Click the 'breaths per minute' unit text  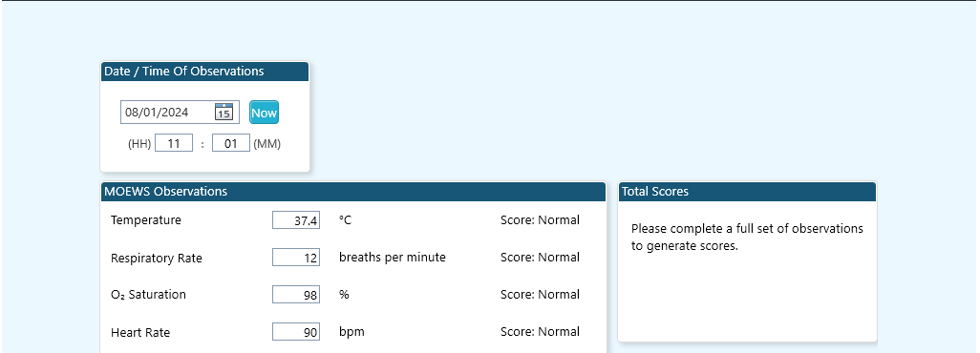[x=393, y=258]
